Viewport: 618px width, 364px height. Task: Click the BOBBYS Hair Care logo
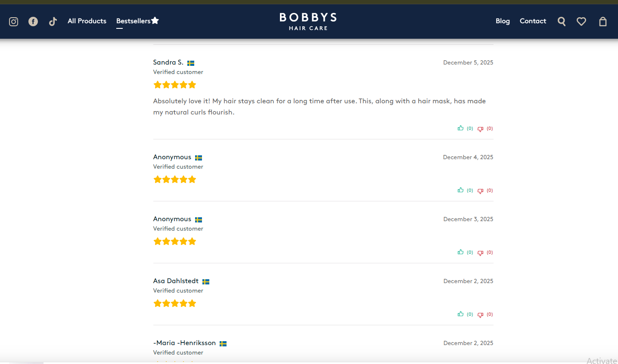pos(308,21)
